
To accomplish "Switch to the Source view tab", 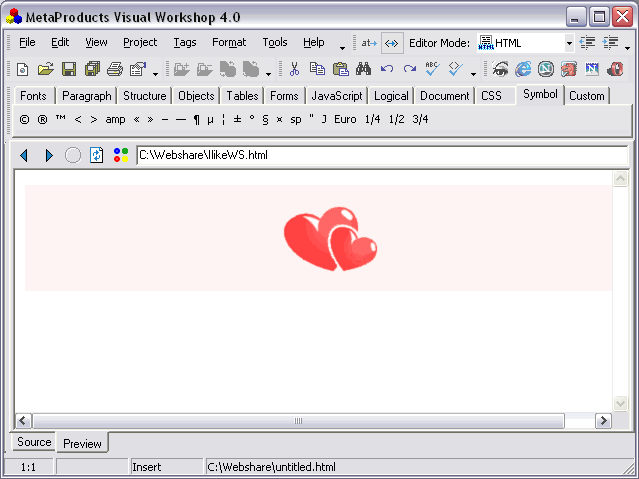I will (34, 442).
